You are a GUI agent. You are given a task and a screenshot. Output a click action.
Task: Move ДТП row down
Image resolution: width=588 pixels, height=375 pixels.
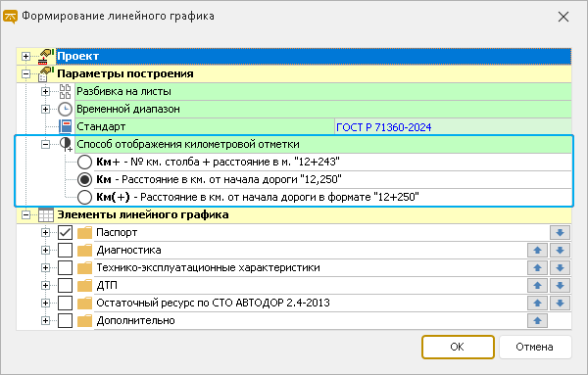(x=560, y=286)
